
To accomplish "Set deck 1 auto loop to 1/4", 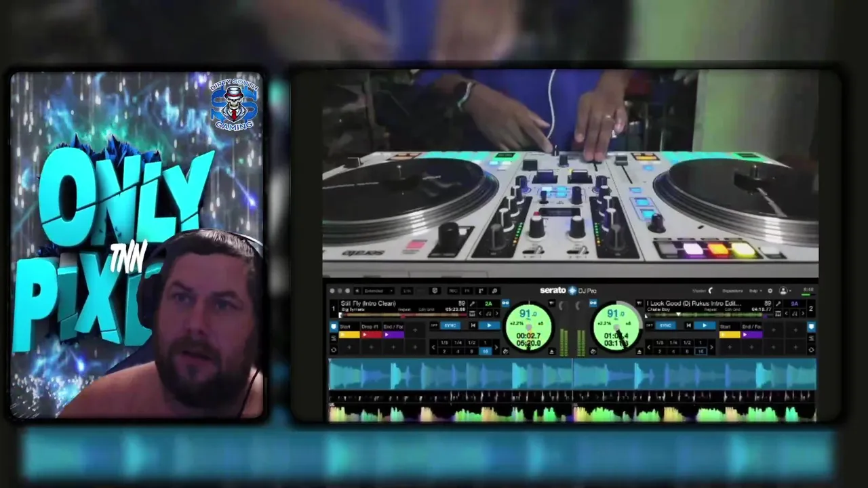I will click(458, 342).
